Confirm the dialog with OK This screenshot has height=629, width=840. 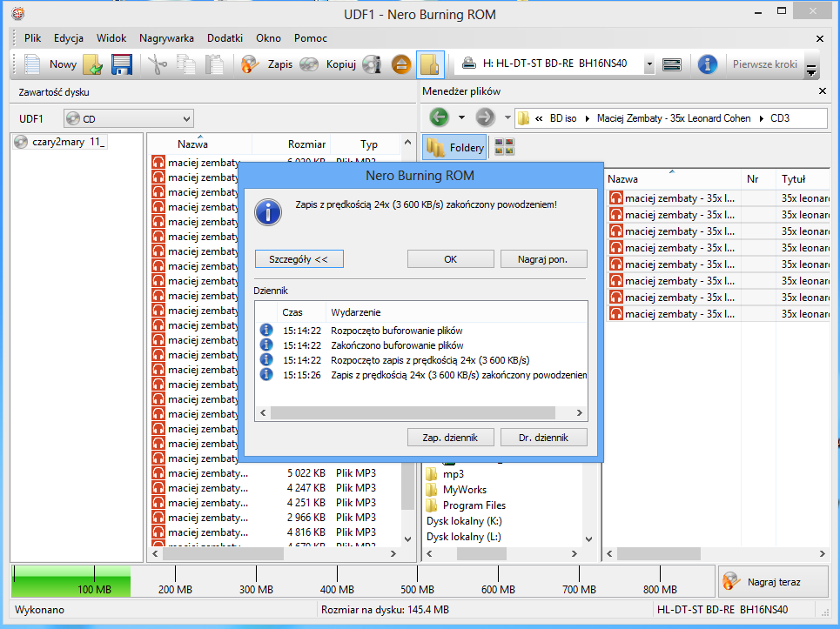tap(451, 259)
